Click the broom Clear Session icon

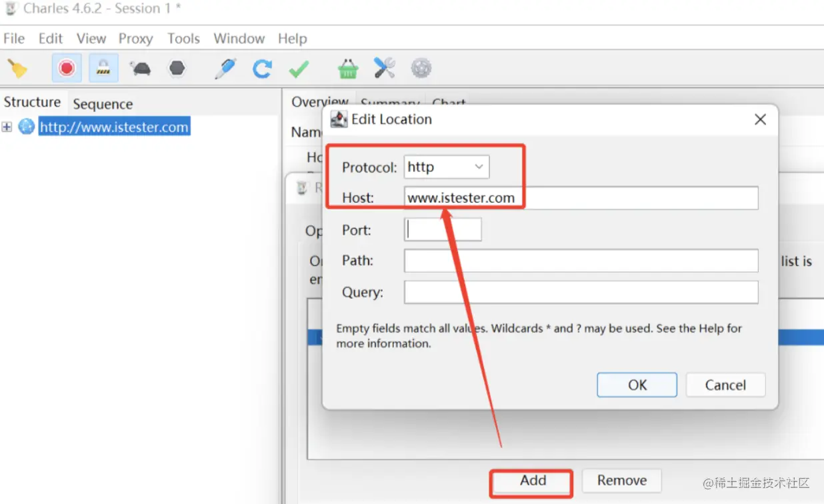(x=17, y=68)
